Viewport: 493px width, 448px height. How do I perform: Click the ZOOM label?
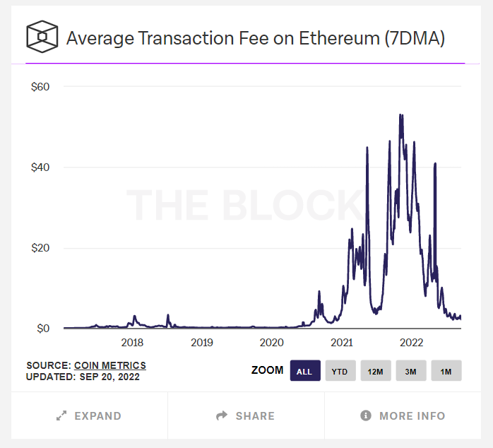tap(267, 370)
